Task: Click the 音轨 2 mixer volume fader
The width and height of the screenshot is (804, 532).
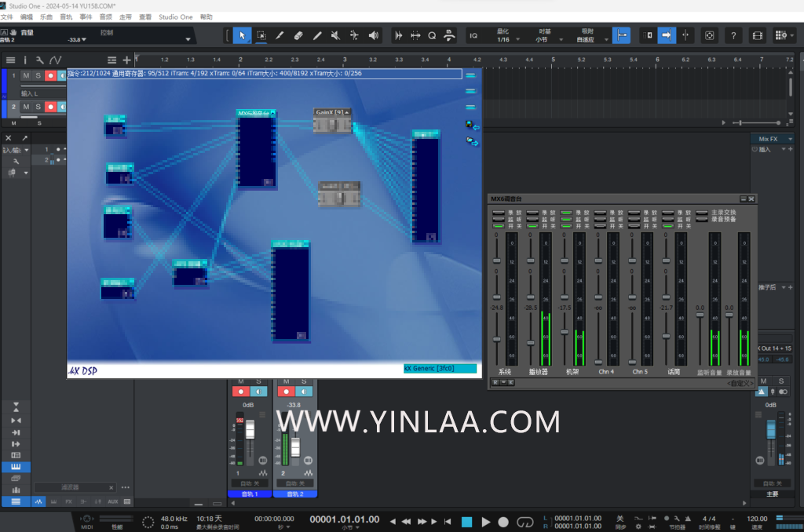Action: [x=295, y=446]
